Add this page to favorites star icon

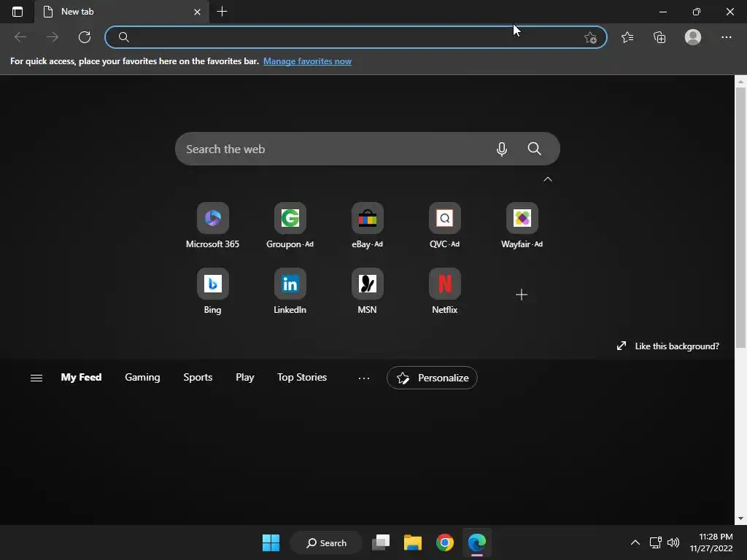click(x=590, y=38)
